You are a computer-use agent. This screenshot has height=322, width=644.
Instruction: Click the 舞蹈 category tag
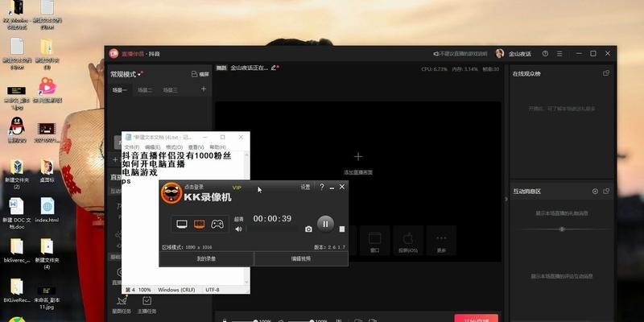point(221,68)
